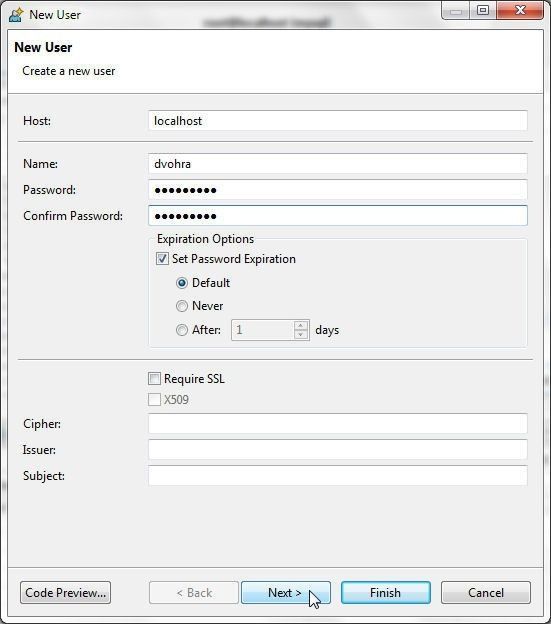This screenshot has width=551, height=624.
Task: Click the Subject input box
Action: (338, 476)
